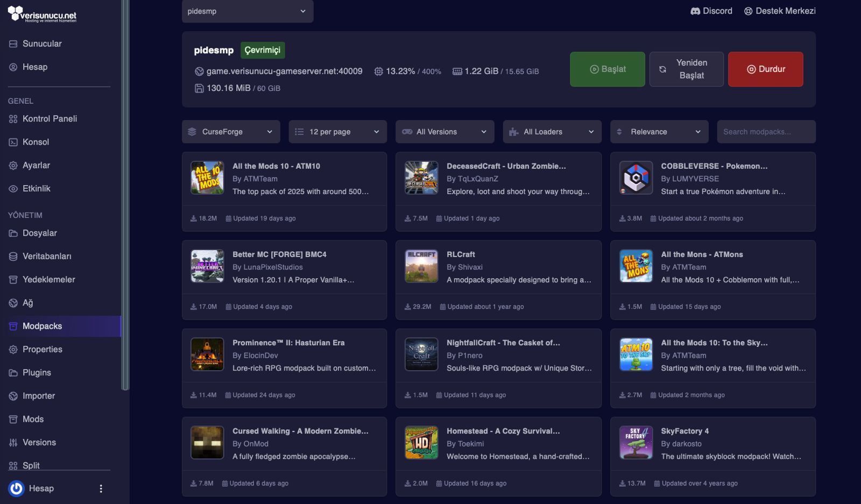861x504 pixels.
Task: Go to Kontrol Paneli
Action: [50, 118]
